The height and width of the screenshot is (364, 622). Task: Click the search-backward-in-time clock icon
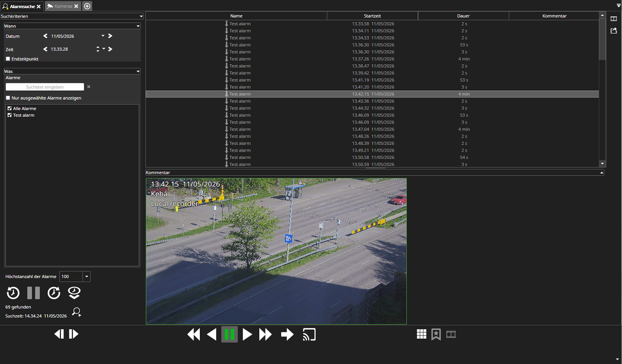coord(13,293)
